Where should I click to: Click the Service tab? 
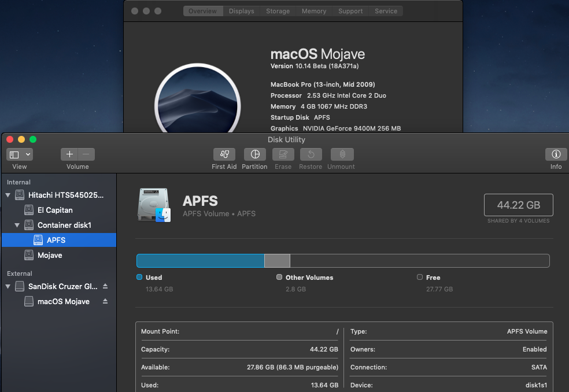point(386,11)
